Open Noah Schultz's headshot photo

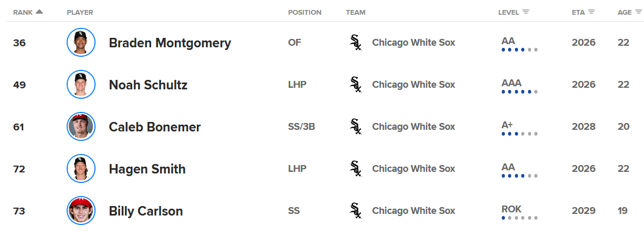[81, 85]
